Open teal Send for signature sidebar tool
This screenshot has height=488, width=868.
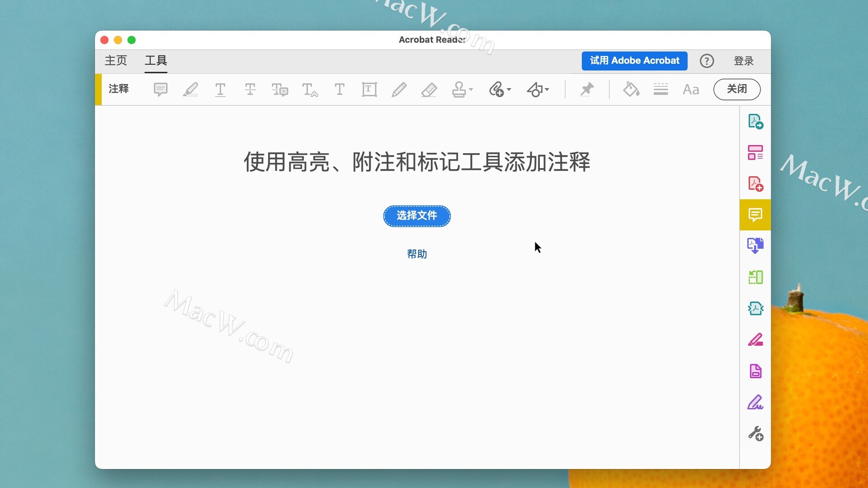755,309
